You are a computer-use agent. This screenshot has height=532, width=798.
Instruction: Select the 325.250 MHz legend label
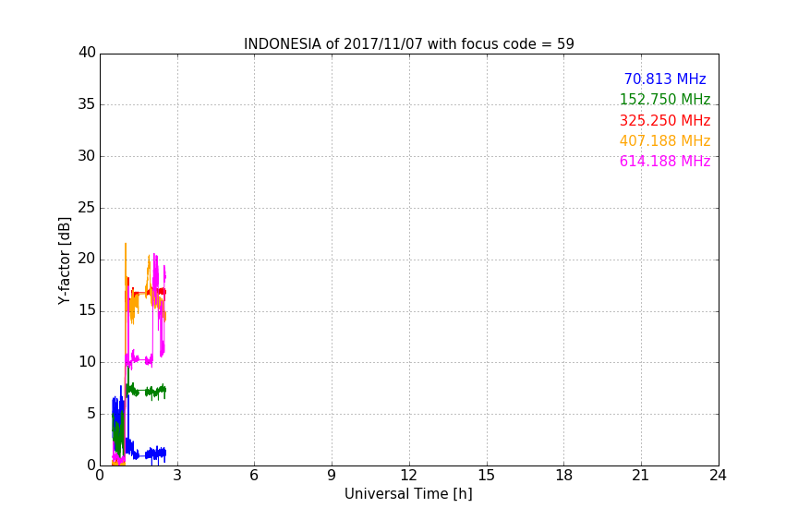(665, 120)
